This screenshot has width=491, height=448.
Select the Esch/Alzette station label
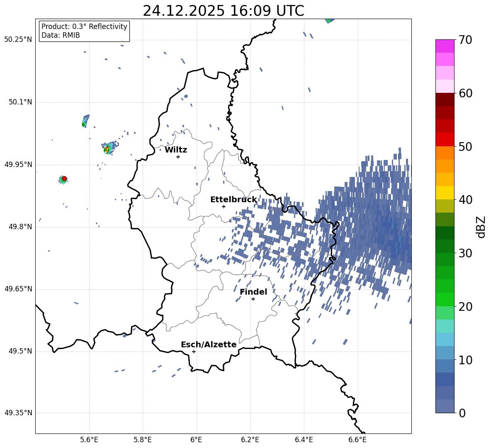[x=209, y=344]
